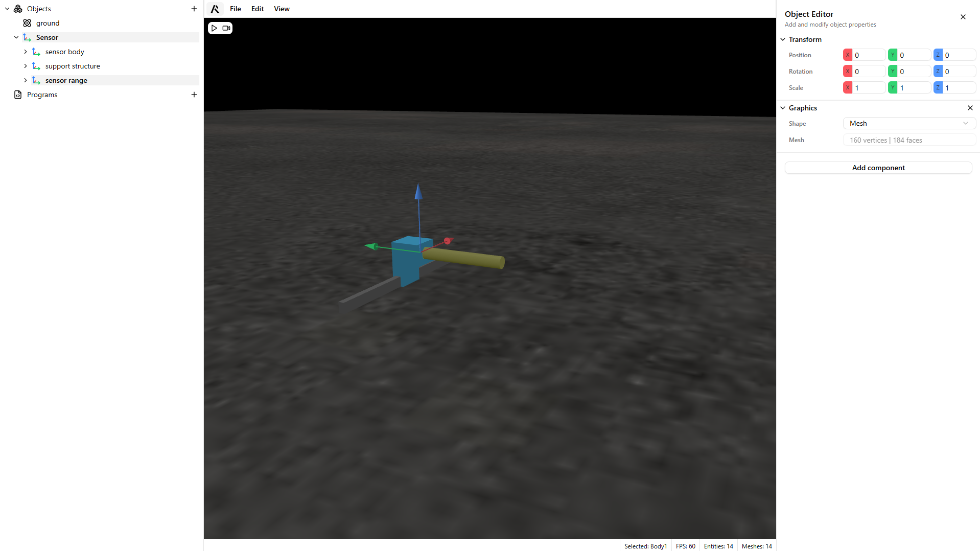Expand the support structure node
The image size is (980, 551).
(x=26, y=66)
